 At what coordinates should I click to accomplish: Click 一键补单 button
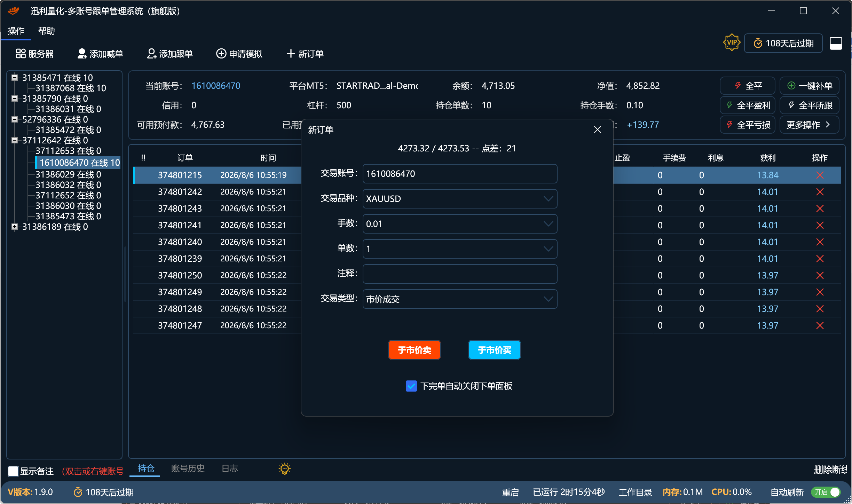tap(809, 86)
